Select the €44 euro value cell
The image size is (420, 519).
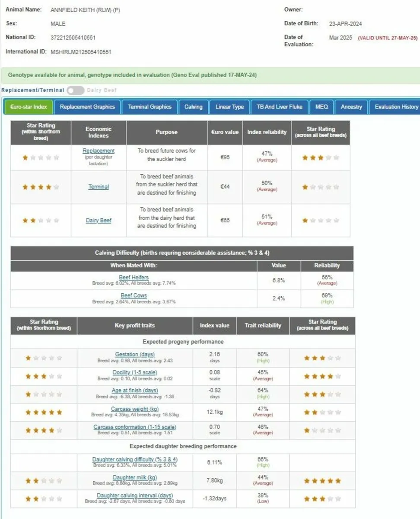[x=225, y=187]
